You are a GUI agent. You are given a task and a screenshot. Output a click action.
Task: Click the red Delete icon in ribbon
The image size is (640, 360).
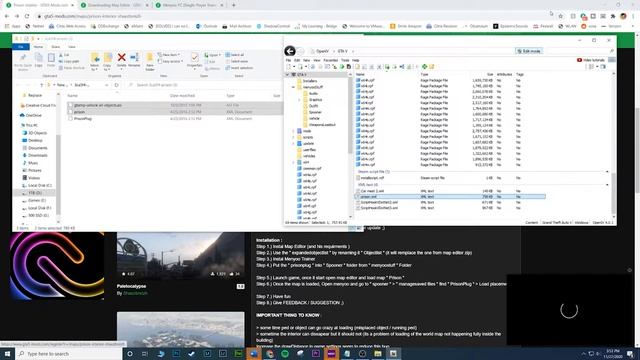[121, 57]
